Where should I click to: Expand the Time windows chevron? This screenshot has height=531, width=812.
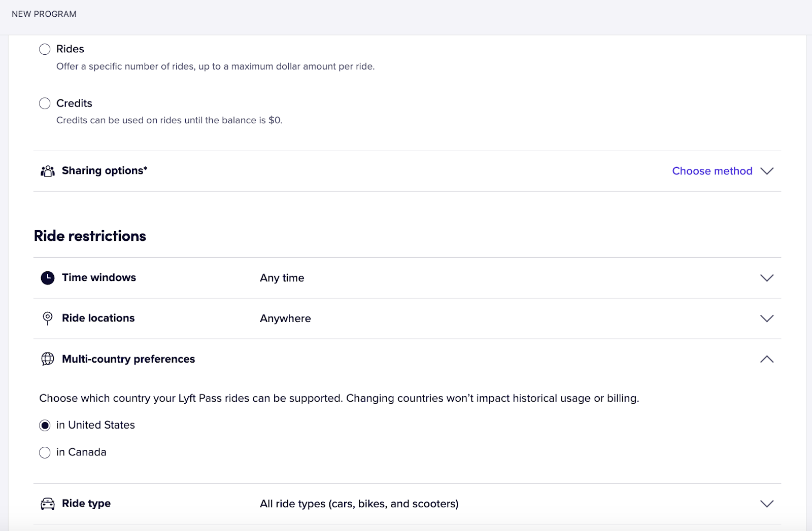click(766, 278)
